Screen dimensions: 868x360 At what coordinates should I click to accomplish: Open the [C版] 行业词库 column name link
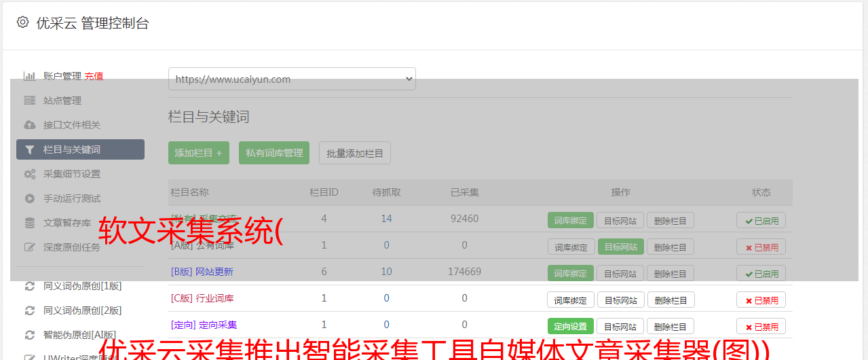[x=202, y=298]
